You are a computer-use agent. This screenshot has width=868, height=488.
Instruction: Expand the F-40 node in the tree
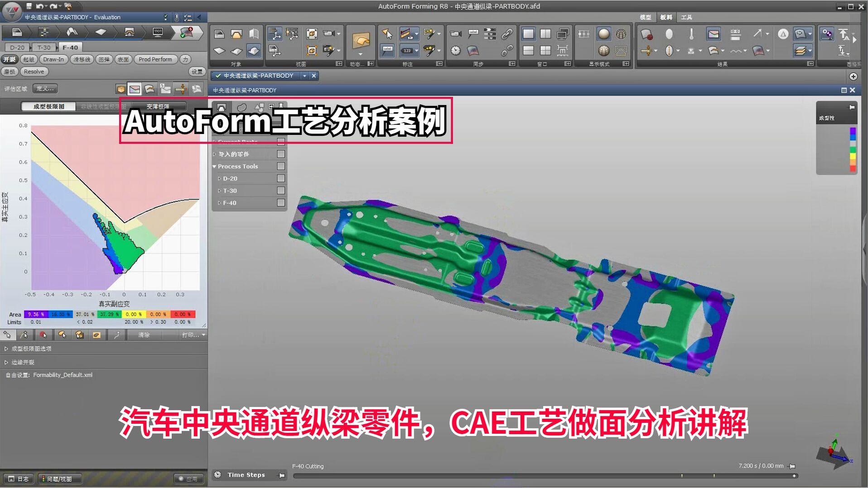(220, 203)
